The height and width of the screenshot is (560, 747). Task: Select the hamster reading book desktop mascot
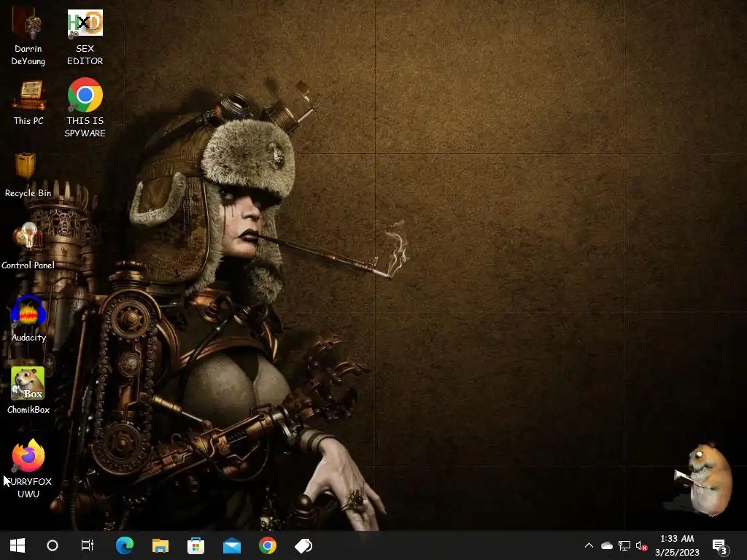coord(704,478)
